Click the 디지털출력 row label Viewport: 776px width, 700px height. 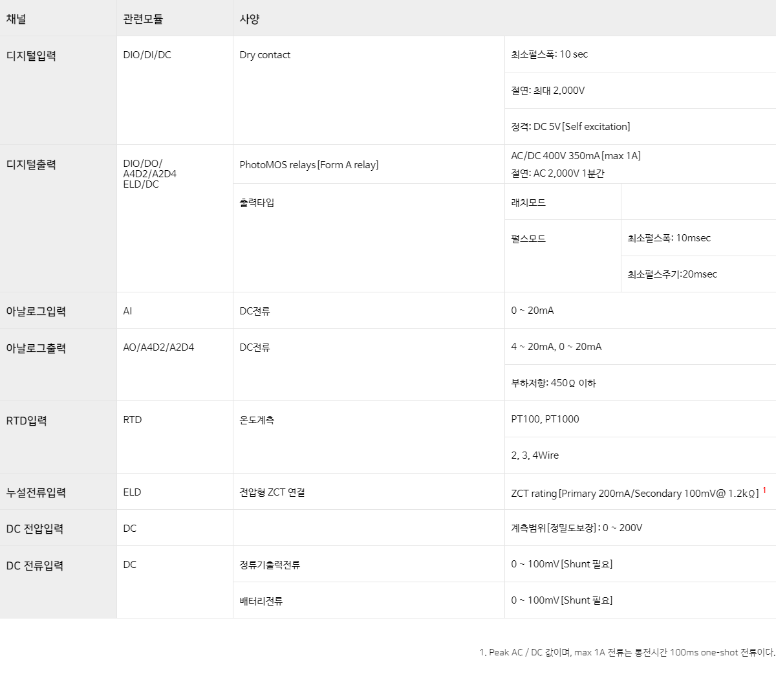pyautogui.click(x=31, y=164)
